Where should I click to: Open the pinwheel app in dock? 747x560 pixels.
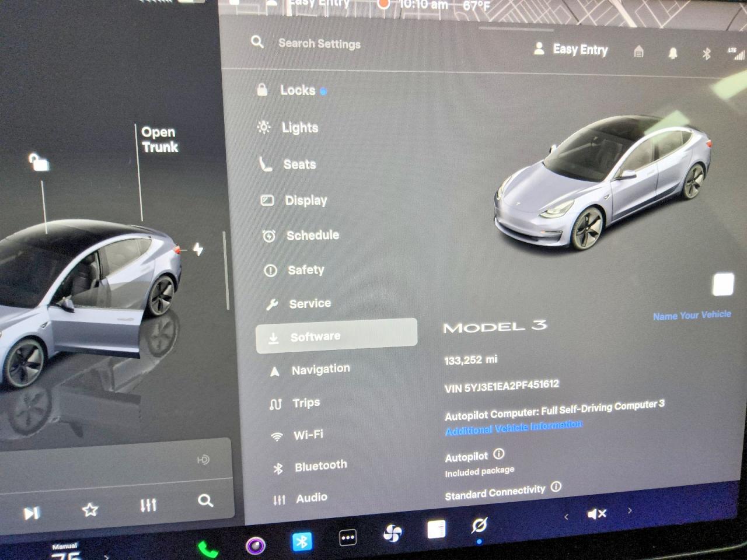pos(393,533)
